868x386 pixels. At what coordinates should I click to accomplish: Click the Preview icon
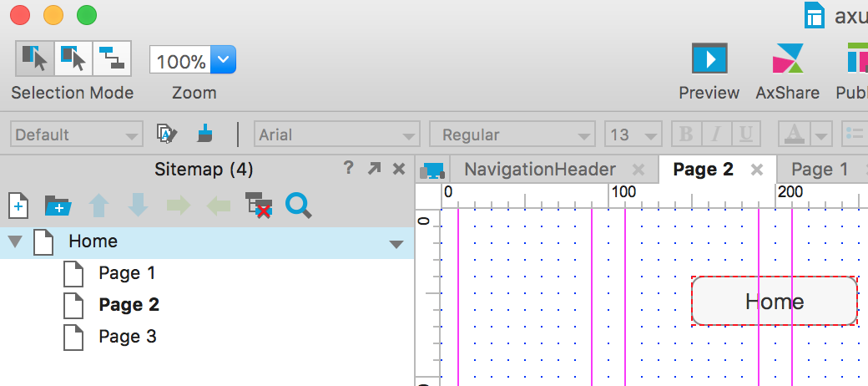(709, 60)
